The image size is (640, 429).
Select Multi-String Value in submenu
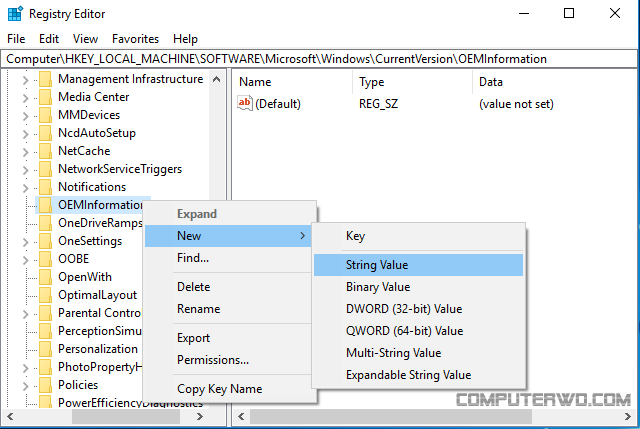418,353
